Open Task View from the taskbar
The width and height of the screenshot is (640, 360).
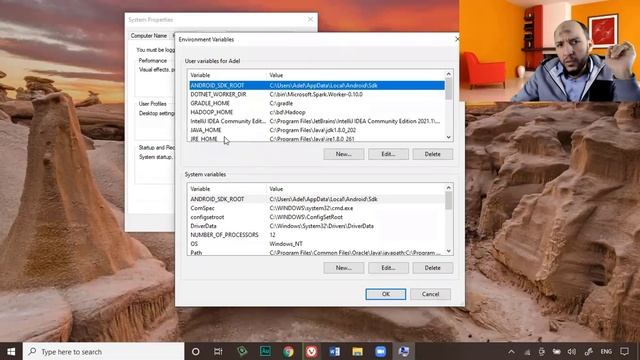click(218, 351)
